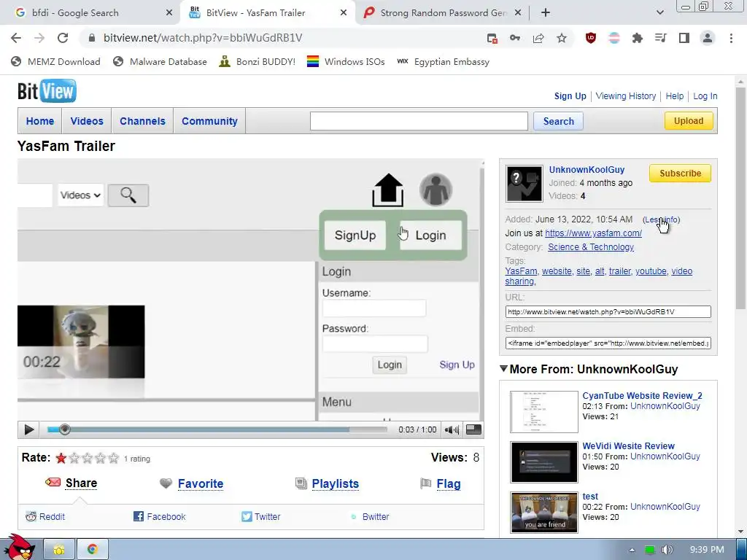Image resolution: width=747 pixels, height=560 pixels.
Task: Collapse the More From UnknownKoolGuy section
Action: pos(503,368)
